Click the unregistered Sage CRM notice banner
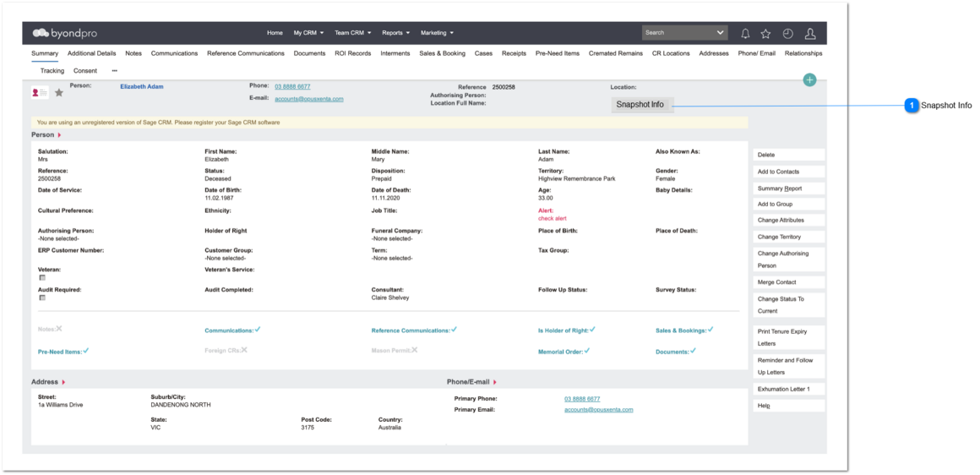The width and height of the screenshot is (980, 475). pyautogui.click(x=389, y=123)
